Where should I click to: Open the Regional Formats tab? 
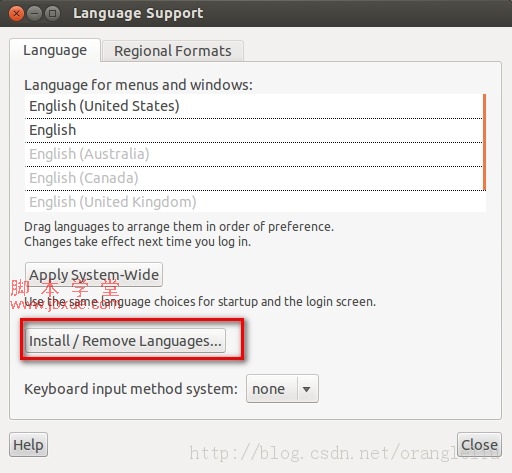coord(173,51)
